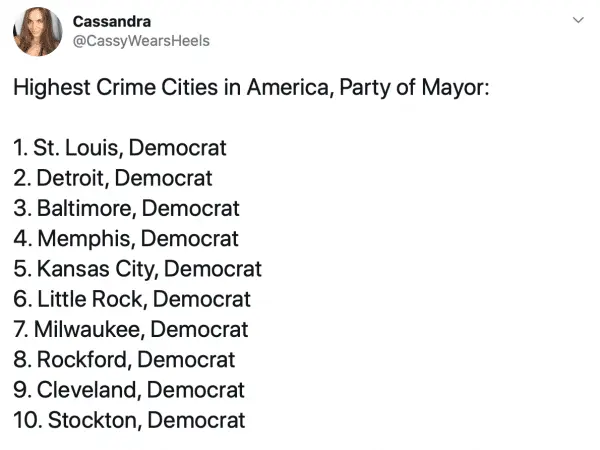Open the Cassandra display name link
The width and height of the screenshot is (600, 450).
[x=112, y=21]
